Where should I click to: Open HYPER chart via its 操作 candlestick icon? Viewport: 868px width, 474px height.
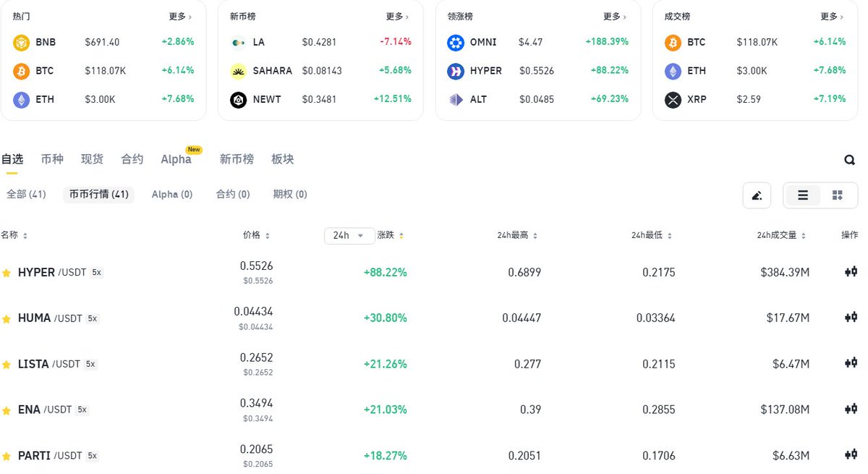tap(851, 271)
